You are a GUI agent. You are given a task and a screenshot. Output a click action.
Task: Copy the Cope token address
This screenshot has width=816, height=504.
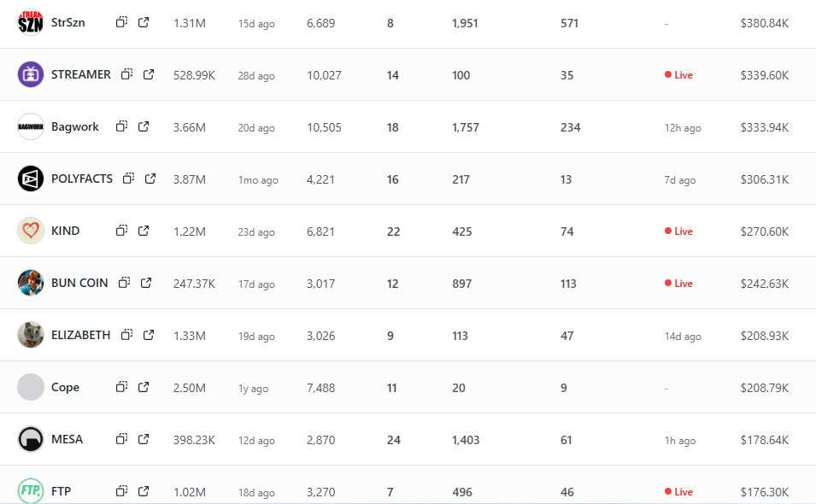(121, 387)
